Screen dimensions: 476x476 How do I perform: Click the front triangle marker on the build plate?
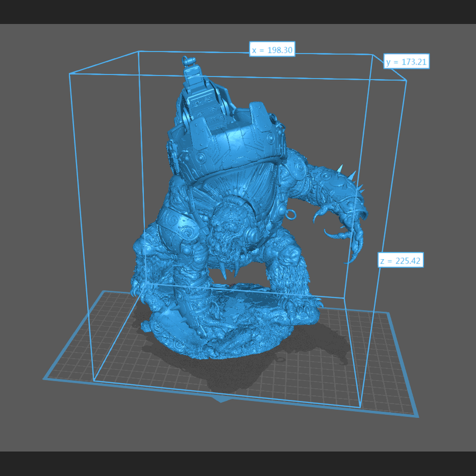pyautogui.click(x=222, y=399)
